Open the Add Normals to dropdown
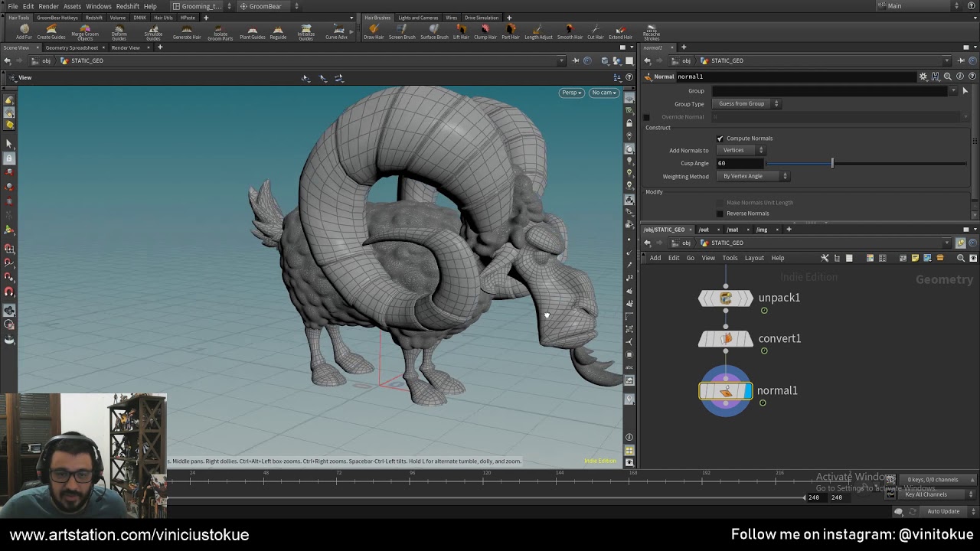The width and height of the screenshot is (980, 551). [742, 151]
